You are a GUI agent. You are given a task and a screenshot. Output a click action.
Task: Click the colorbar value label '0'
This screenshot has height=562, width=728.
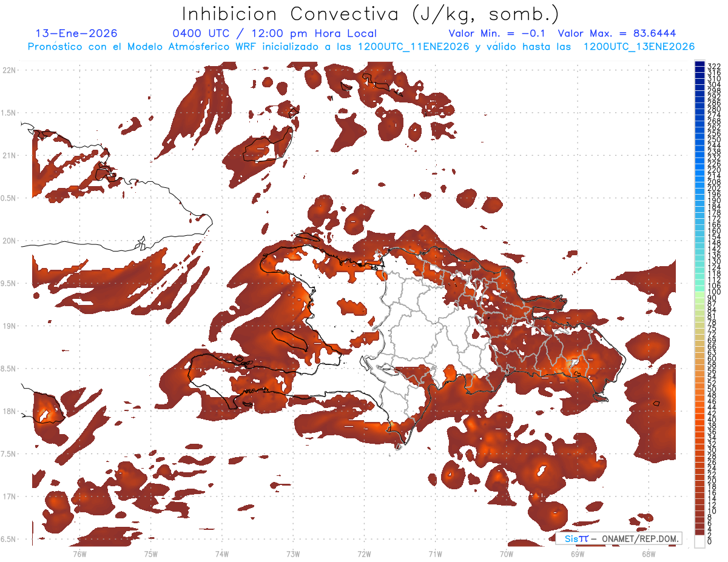tap(710, 541)
